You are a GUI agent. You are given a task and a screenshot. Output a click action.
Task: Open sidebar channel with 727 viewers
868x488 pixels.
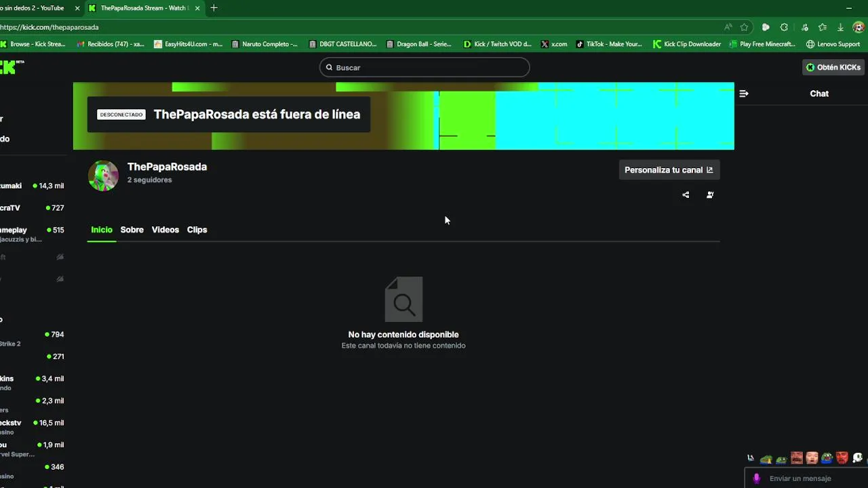[33, 208]
